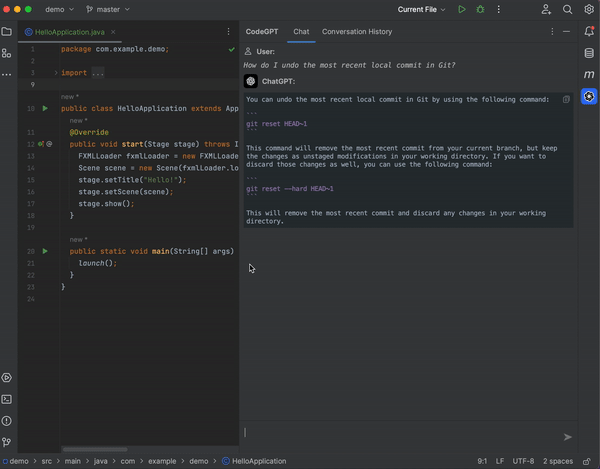
Task: Click the CodeGPT panel title
Action: click(x=262, y=32)
